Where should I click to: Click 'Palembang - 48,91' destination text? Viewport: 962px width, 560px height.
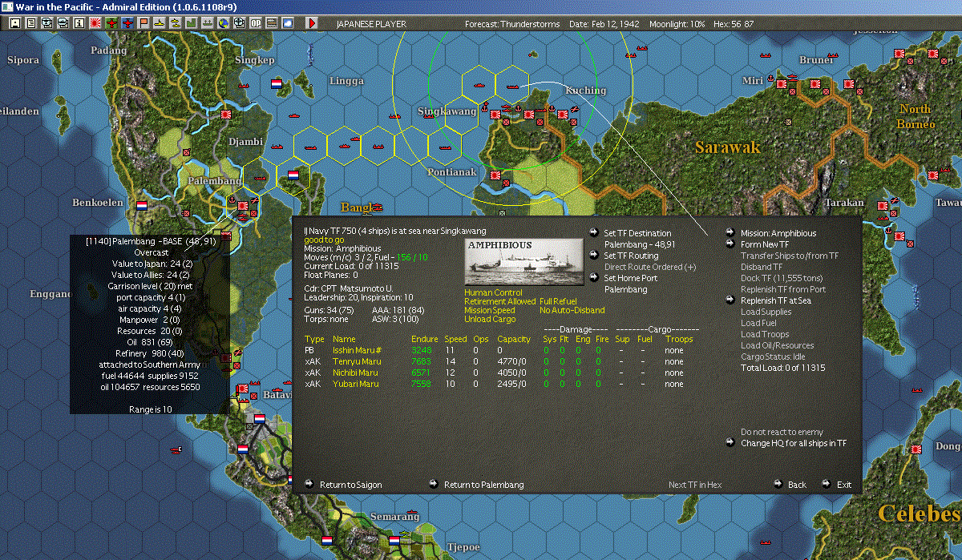point(640,244)
